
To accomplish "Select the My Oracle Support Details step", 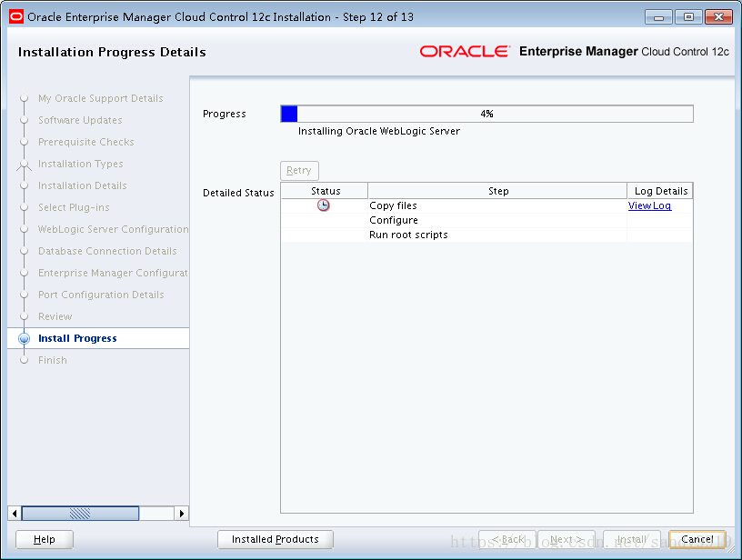I will coord(101,98).
